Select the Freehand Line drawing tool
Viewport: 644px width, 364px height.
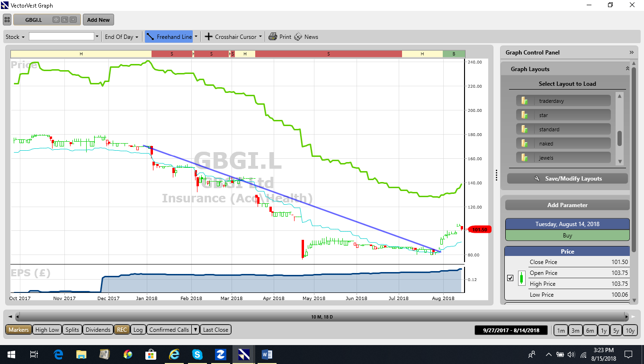pos(169,36)
